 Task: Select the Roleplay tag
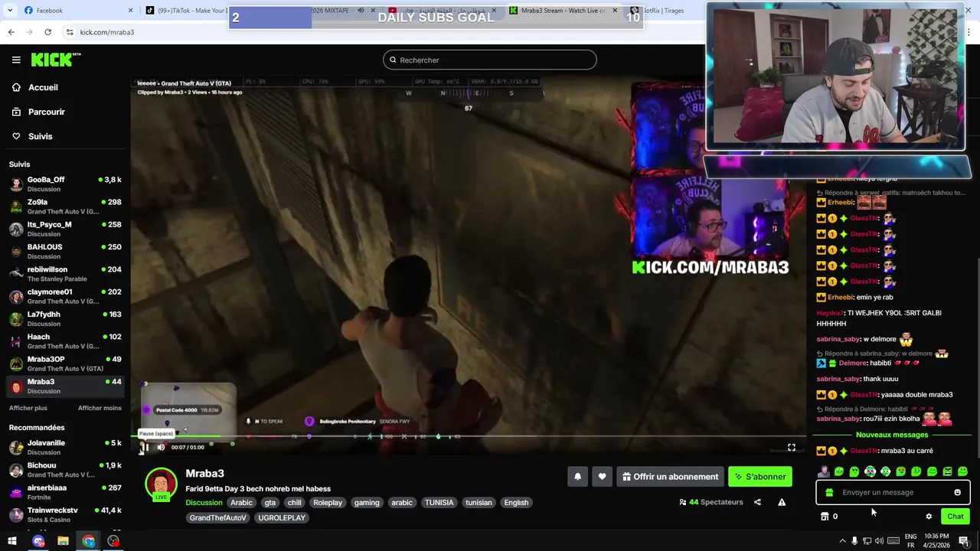pos(328,503)
